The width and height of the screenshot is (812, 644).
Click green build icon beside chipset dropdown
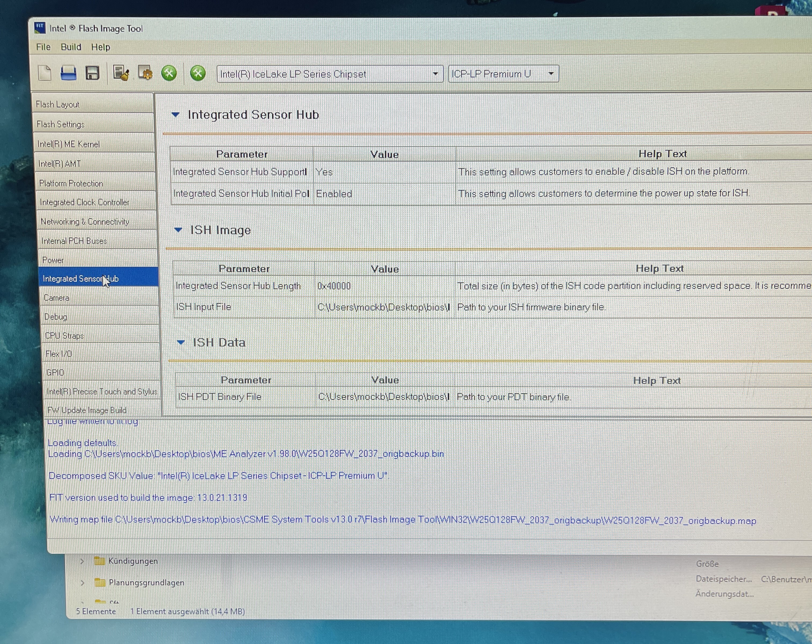[x=198, y=73]
